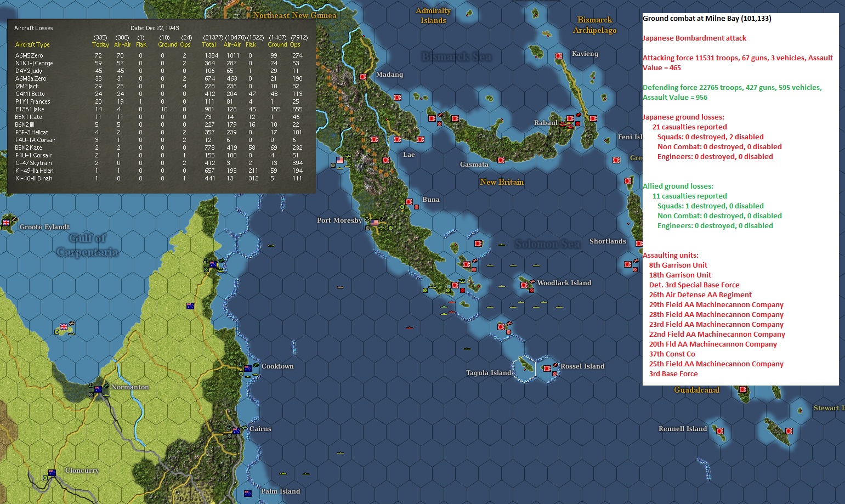This screenshot has width=845, height=504.
Task: Select the Australian flag icon at Cloncurry
Action: pyautogui.click(x=52, y=473)
